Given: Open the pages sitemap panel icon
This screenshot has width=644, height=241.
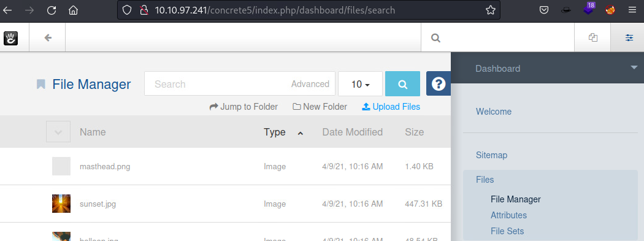Looking at the screenshot, I should click(x=592, y=38).
